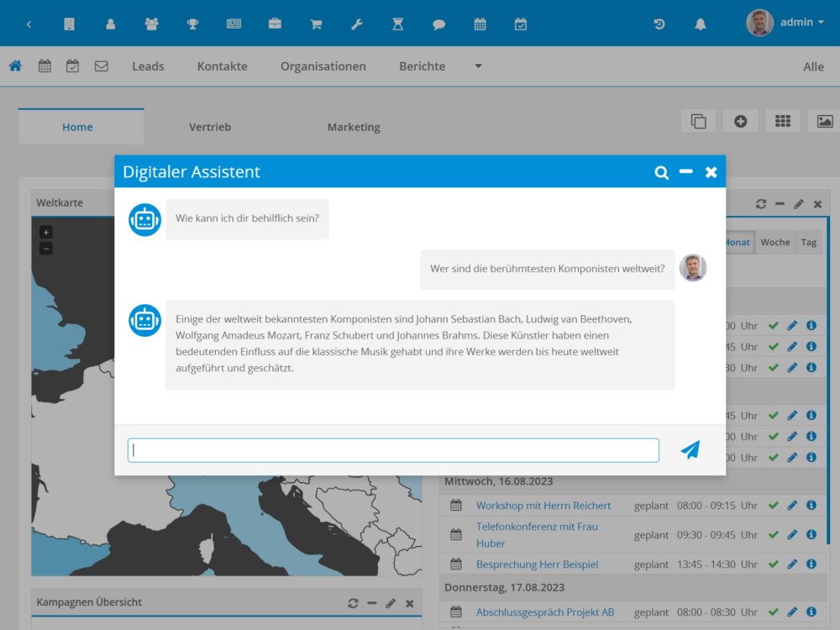The image size is (840, 630).
Task: Open the briefcase icon in top bar
Action: point(275,24)
